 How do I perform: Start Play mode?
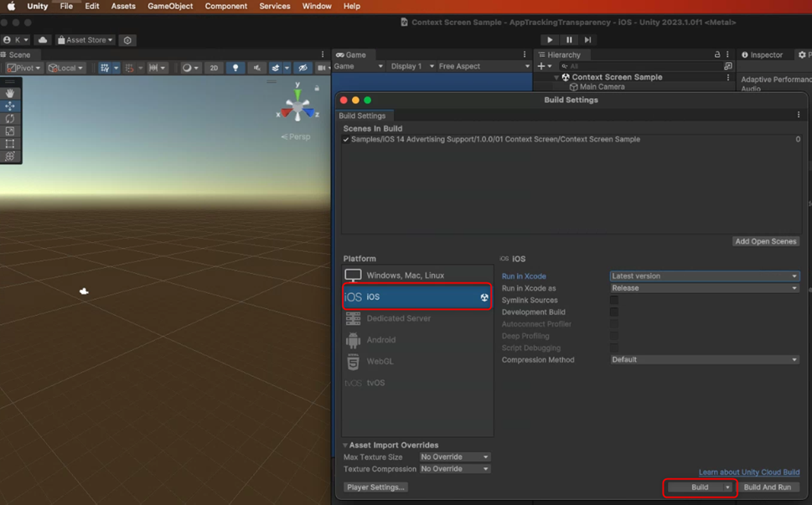click(550, 40)
